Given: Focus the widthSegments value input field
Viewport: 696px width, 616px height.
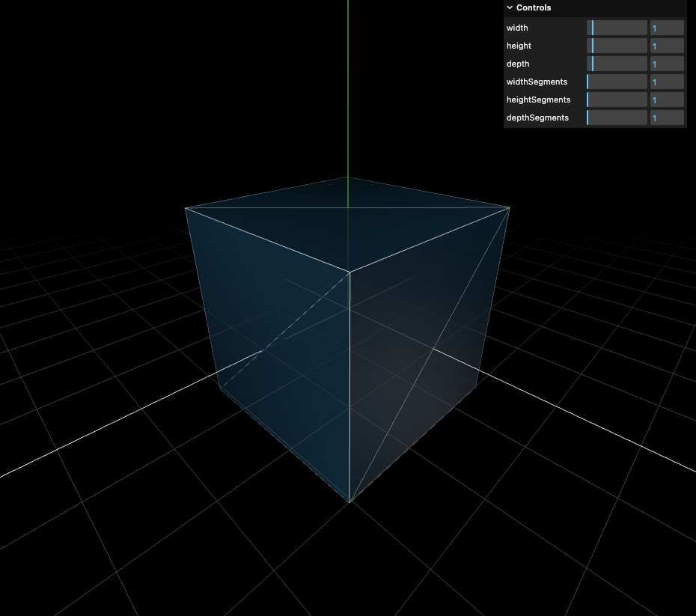Looking at the screenshot, I should pyautogui.click(x=667, y=82).
